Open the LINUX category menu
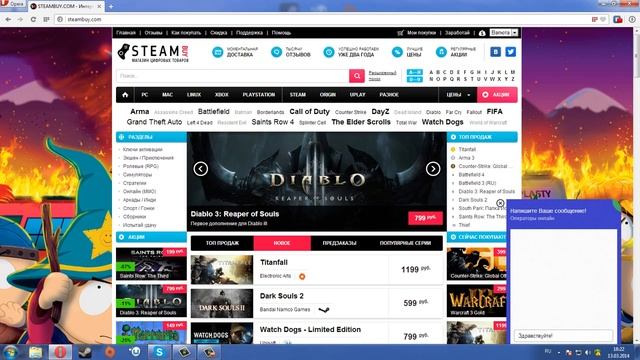Image resolution: width=640 pixels, height=360 pixels. tap(194, 95)
